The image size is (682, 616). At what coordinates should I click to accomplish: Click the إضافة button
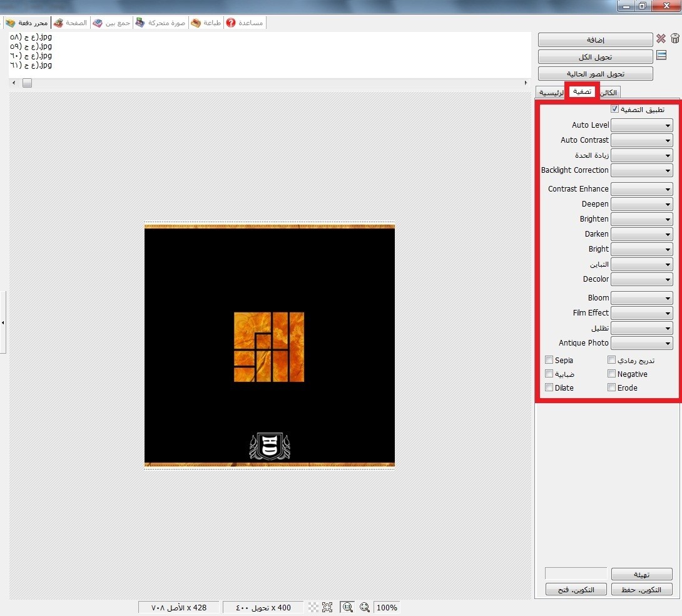click(595, 39)
